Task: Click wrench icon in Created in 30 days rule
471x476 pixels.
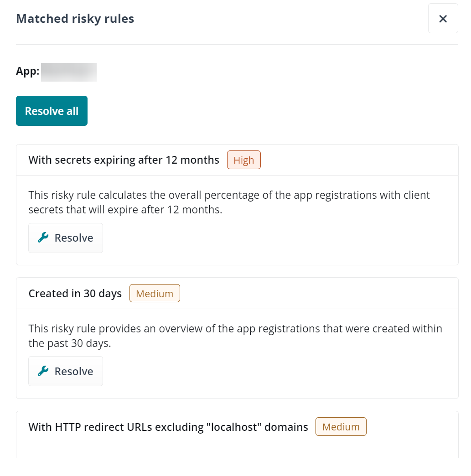Action: coord(43,371)
